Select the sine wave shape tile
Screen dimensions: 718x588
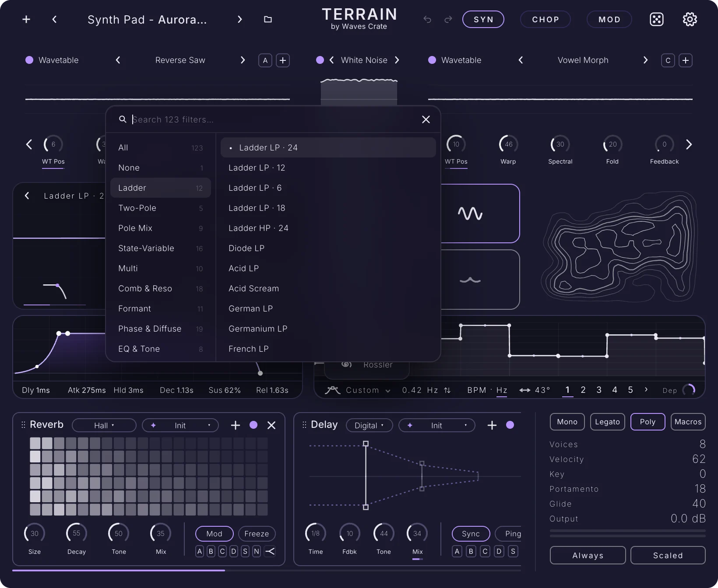tap(470, 213)
